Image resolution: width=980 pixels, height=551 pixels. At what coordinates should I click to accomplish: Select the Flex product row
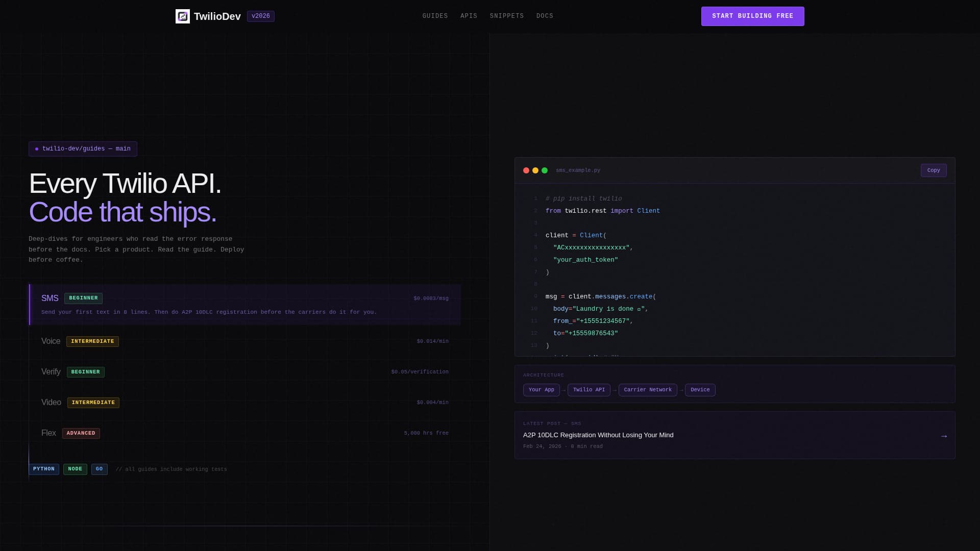245,433
